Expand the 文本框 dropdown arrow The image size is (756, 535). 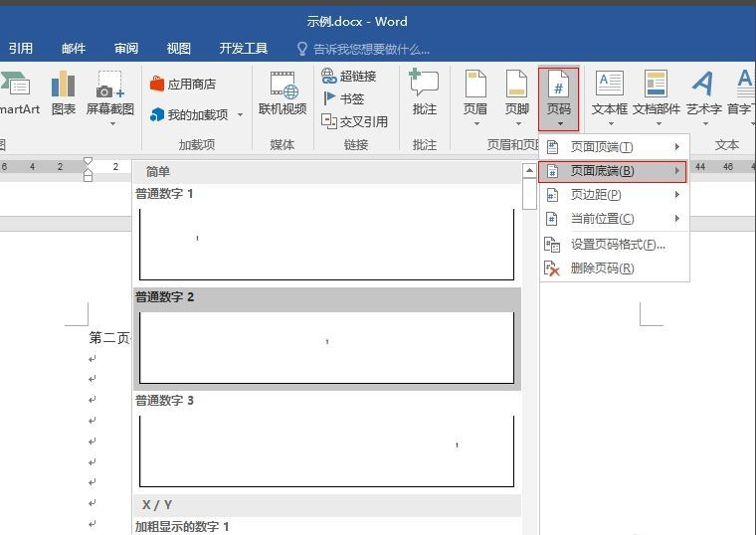coord(611,124)
